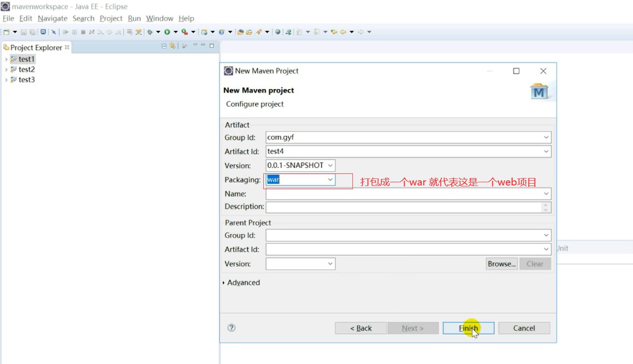Open the Parent Project Group Id dropdown
The width and height of the screenshot is (633, 364).
(546, 235)
